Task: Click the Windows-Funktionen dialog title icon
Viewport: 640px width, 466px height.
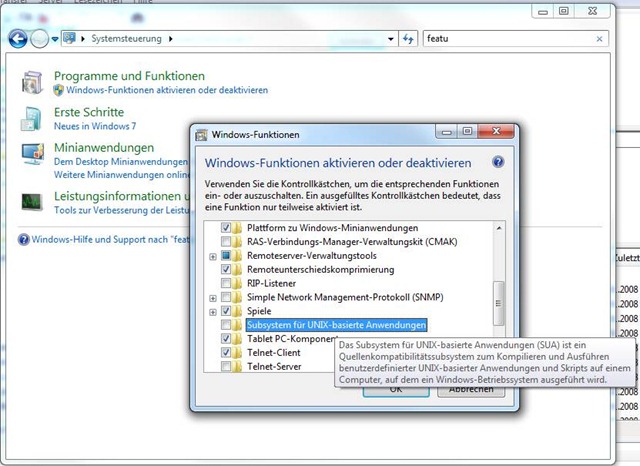Action: tap(202, 135)
